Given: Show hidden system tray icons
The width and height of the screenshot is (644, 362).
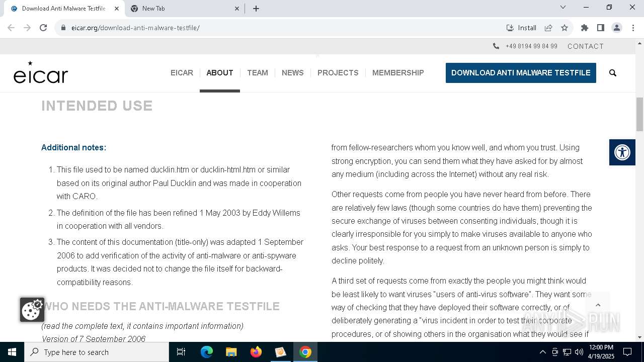Looking at the screenshot, I should click(542, 352).
